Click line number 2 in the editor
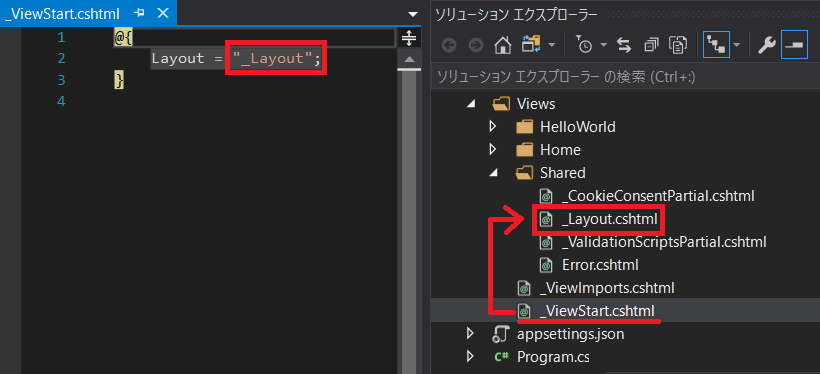The image size is (820, 374). [x=62, y=59]
